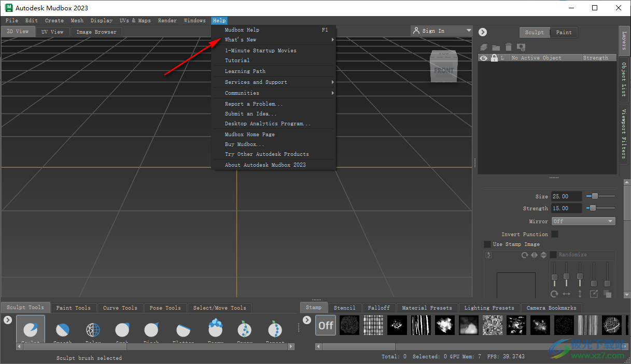Switch layers mode to Sculpt
The width and height of the screenshot is (631, 364).
[534, 32]
